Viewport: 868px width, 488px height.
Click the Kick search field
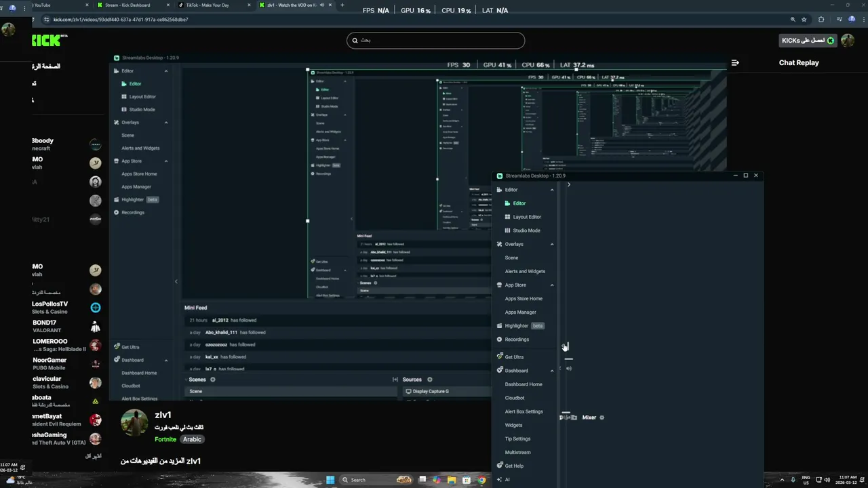[x=435, y=40]
